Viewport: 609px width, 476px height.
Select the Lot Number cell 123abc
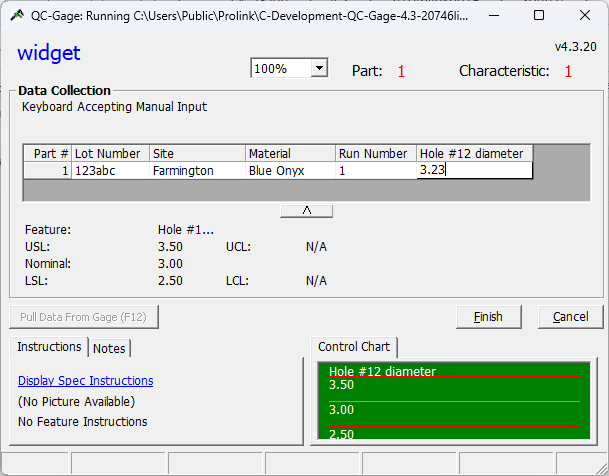[x=111, y=170]
